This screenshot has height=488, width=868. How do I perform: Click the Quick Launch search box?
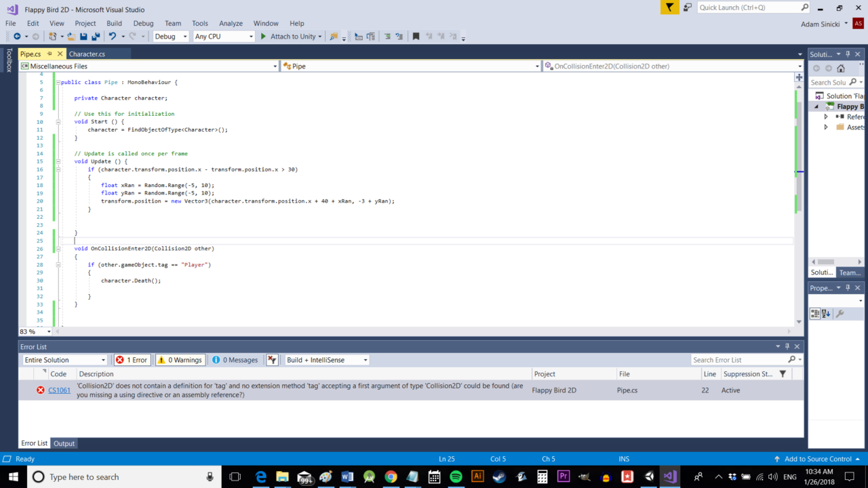click(x=749, y=7)
